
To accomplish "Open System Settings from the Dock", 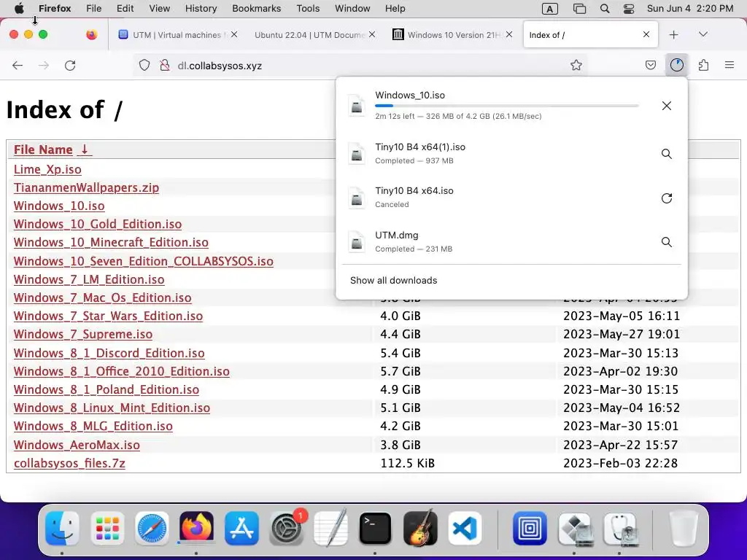I will (286, 529).
